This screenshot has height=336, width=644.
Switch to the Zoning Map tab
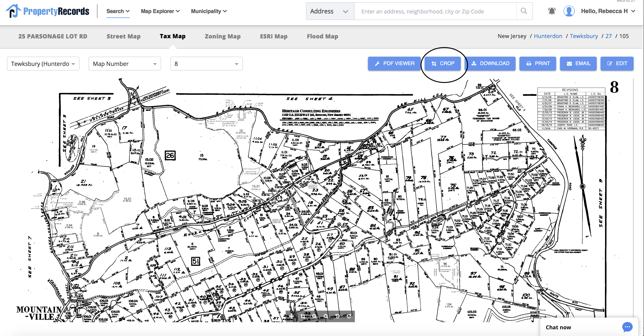click(222, 36)
